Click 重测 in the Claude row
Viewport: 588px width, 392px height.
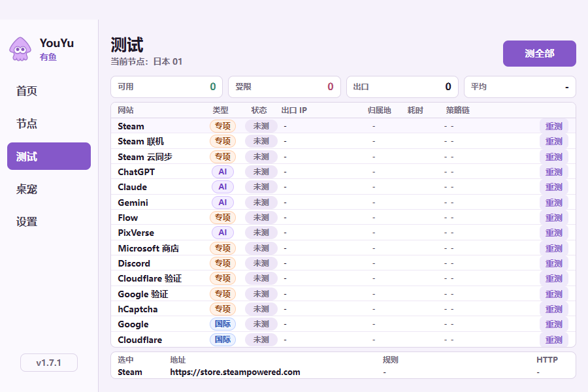point(554,188)
